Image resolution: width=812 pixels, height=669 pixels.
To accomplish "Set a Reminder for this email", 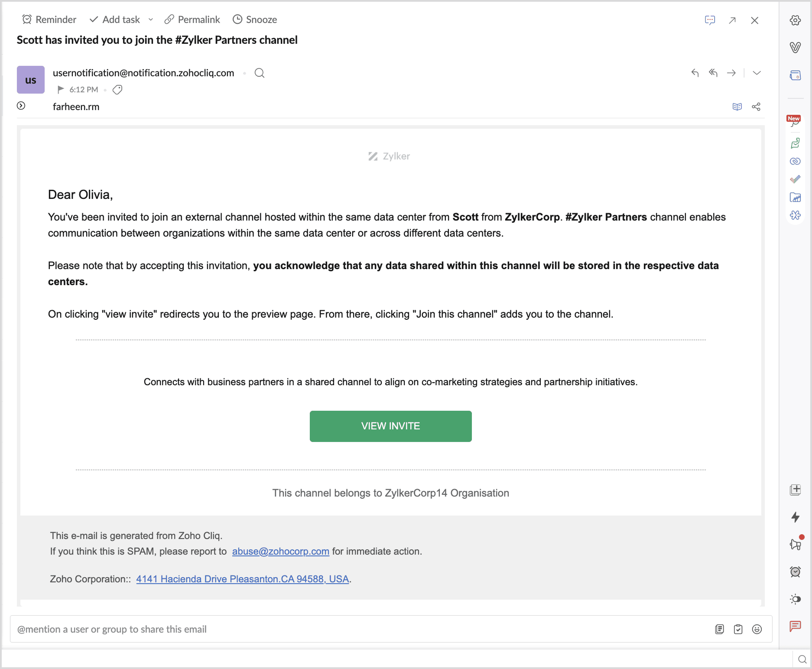I will [x=49, y=19].
